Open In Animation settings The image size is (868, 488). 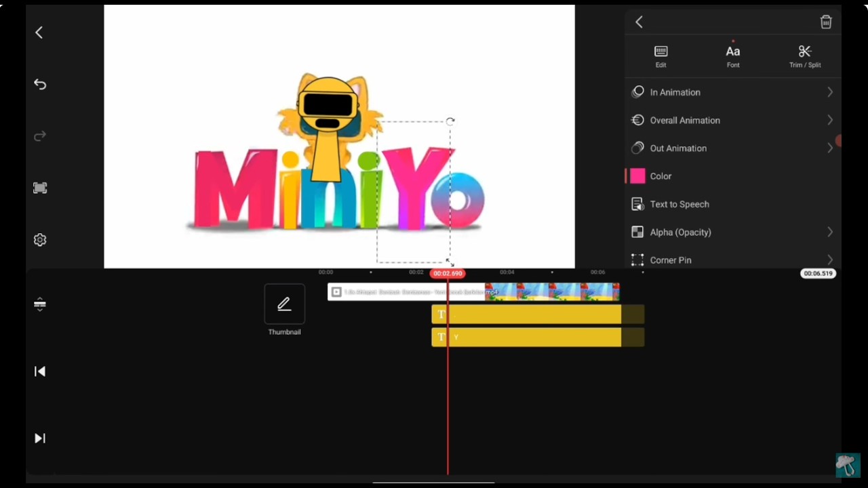(733, 92)
